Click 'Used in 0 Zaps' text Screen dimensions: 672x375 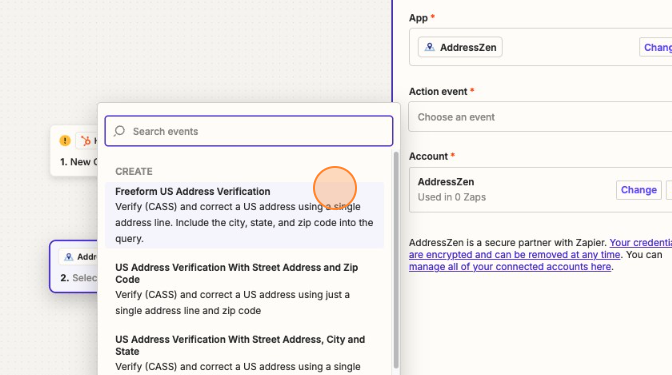coord(452,197)
